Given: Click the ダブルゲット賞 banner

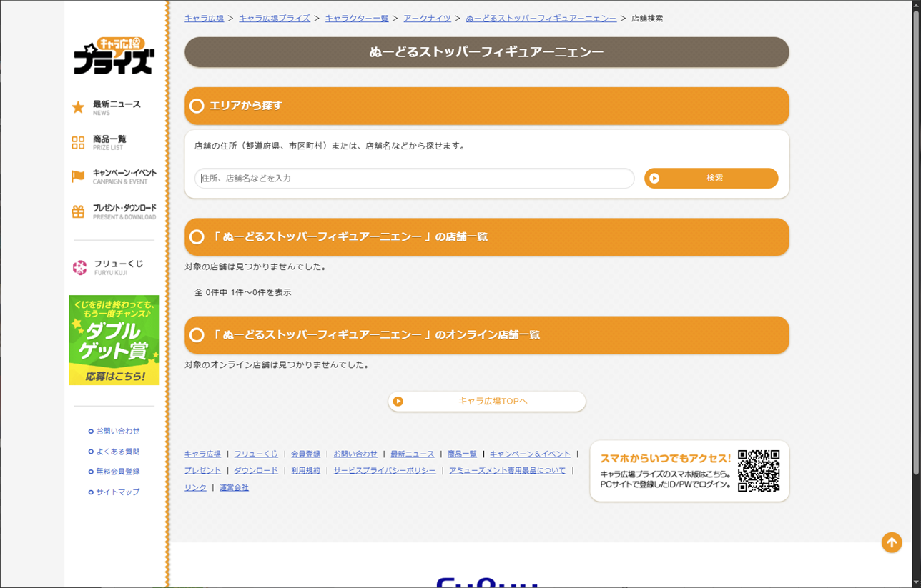Looking at the screenshot, I should pyautogui.click(x=114, y=340).
